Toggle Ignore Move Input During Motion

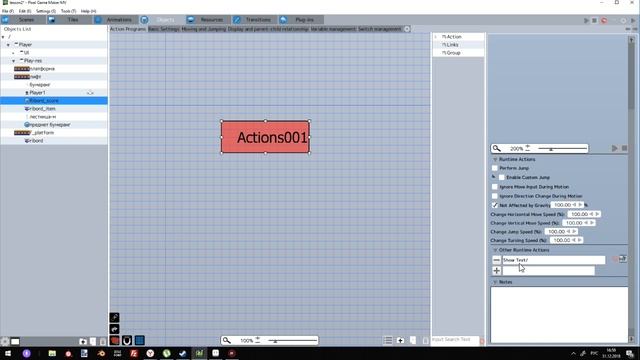point(495,187)
